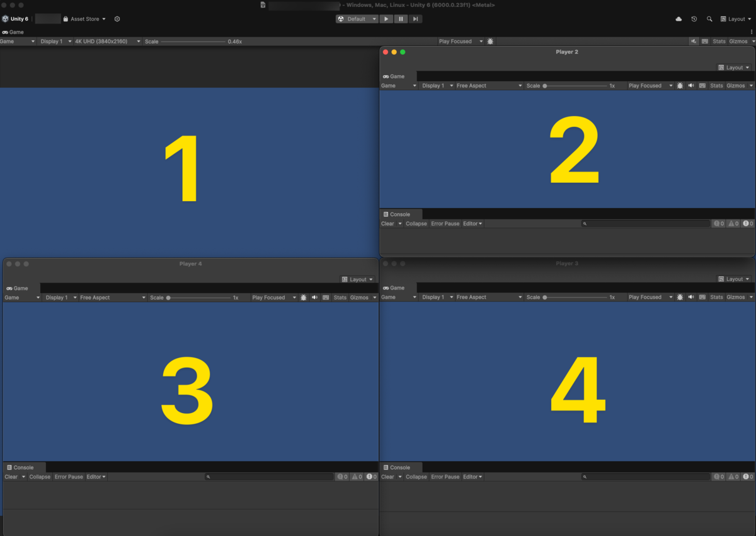Toggle Stats overlay in the main Game view

click(x=719, y=41)
